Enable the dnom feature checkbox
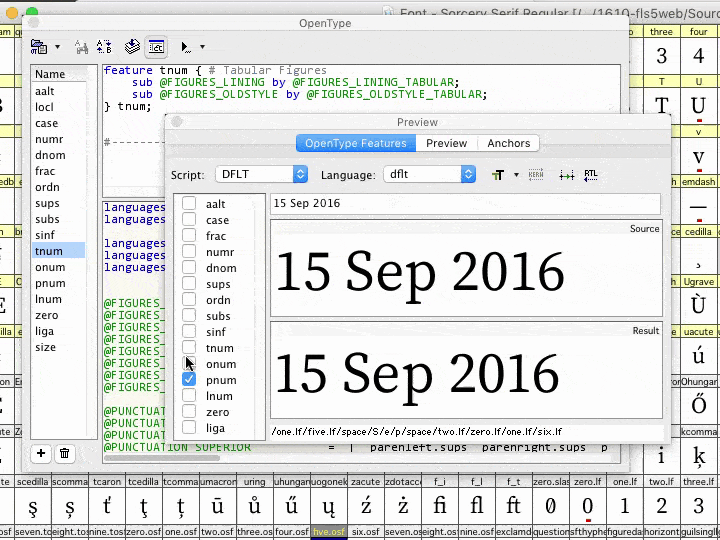 pyautogui.click(x=189, y=268)
